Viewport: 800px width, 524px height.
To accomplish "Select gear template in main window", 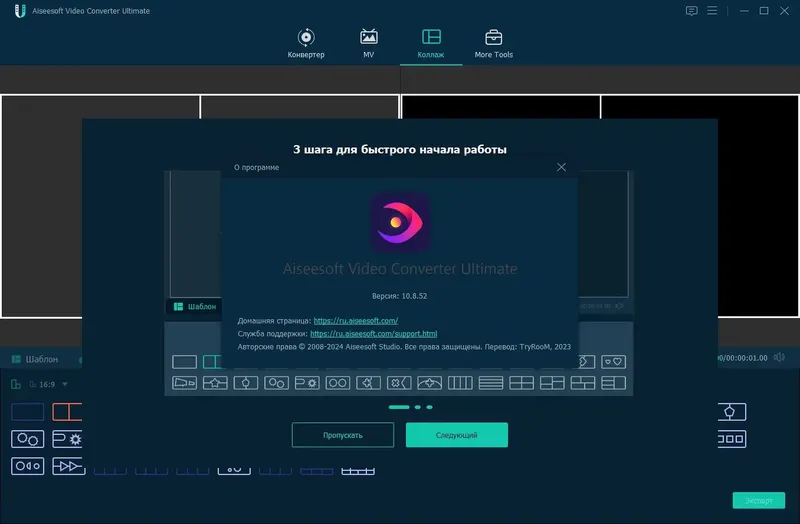I will tap(67, 439).
